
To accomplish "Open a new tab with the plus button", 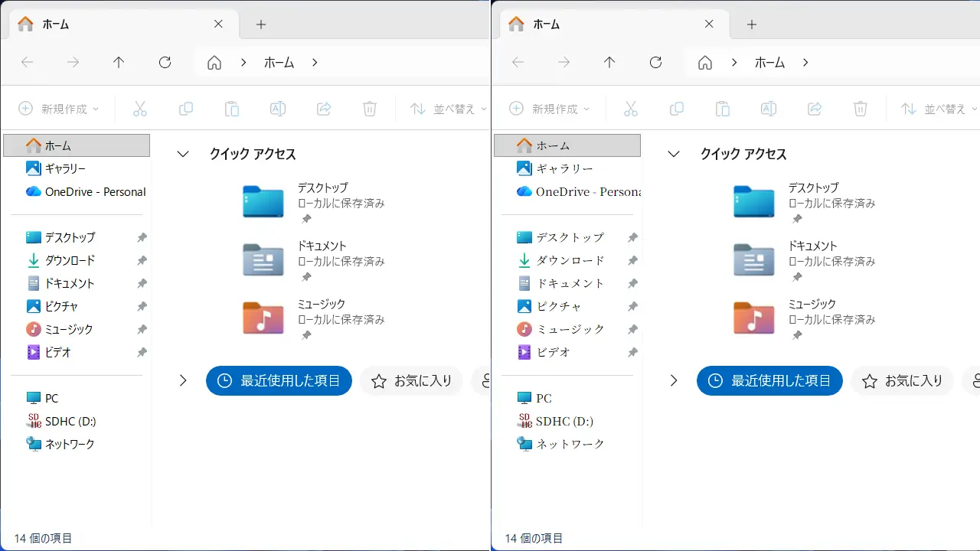I will (260, 24).
